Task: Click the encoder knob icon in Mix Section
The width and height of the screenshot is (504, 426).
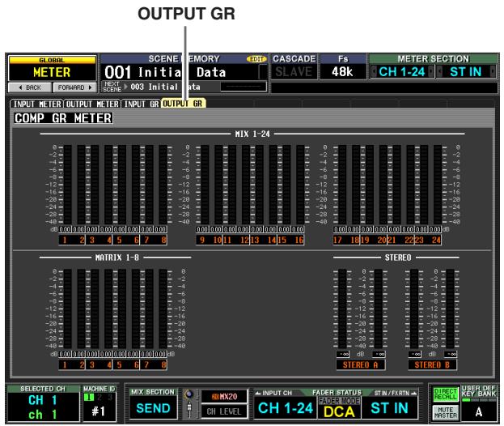Action: click(189, 394)
